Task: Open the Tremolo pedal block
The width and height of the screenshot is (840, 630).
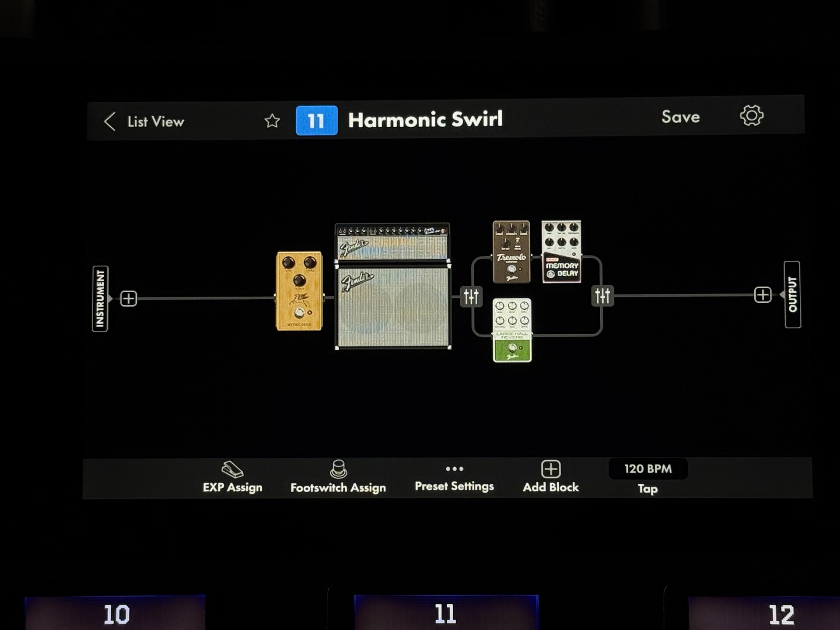Action: (x=511, y=252)
